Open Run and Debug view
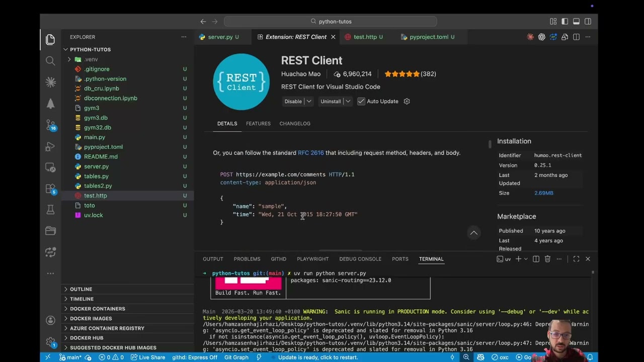Viewport: 644px width, 362px height. pyautogui.click(x=50, y=146)
